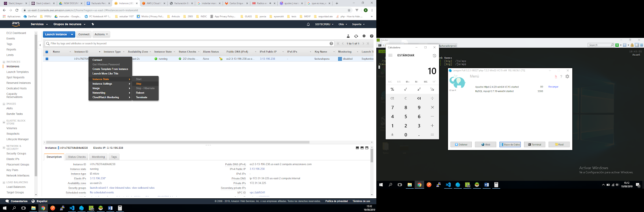Click the Recargar link in Laragon

[x=553, y=87]
